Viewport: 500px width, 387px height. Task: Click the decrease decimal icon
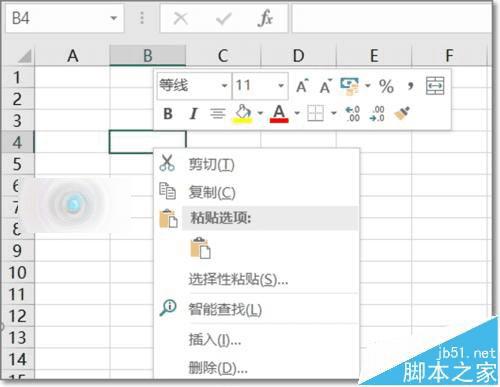click(x=377, y=114)
